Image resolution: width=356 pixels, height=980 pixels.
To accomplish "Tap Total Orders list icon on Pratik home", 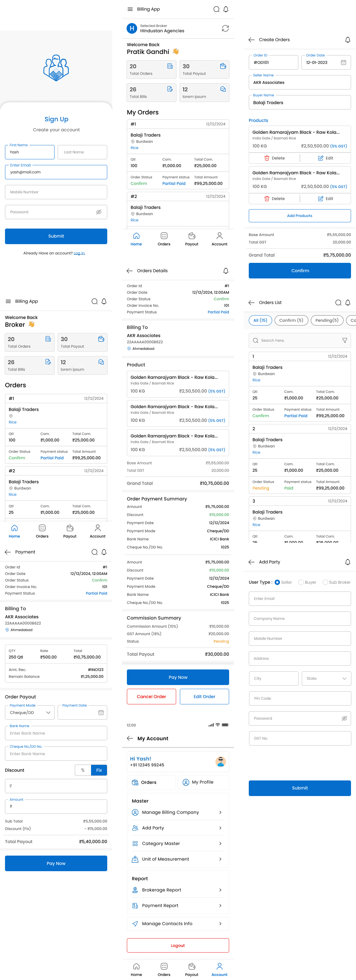I will tap(170, 66).
